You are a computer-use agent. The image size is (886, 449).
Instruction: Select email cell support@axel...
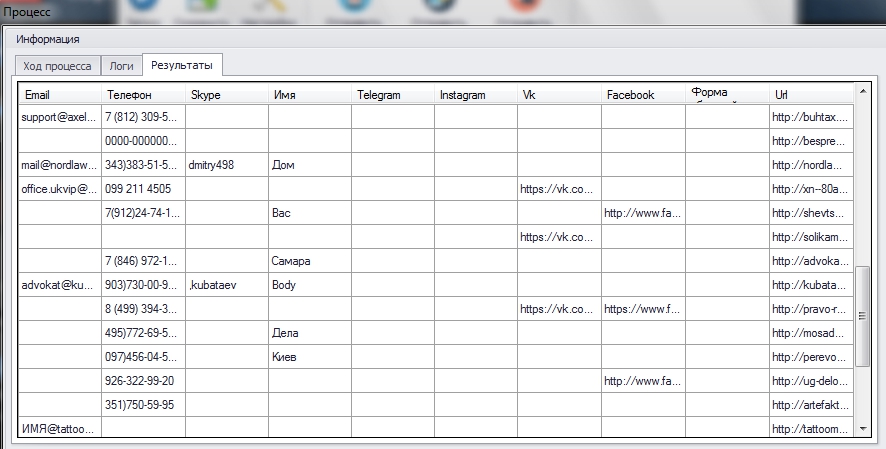coord(60,117)
